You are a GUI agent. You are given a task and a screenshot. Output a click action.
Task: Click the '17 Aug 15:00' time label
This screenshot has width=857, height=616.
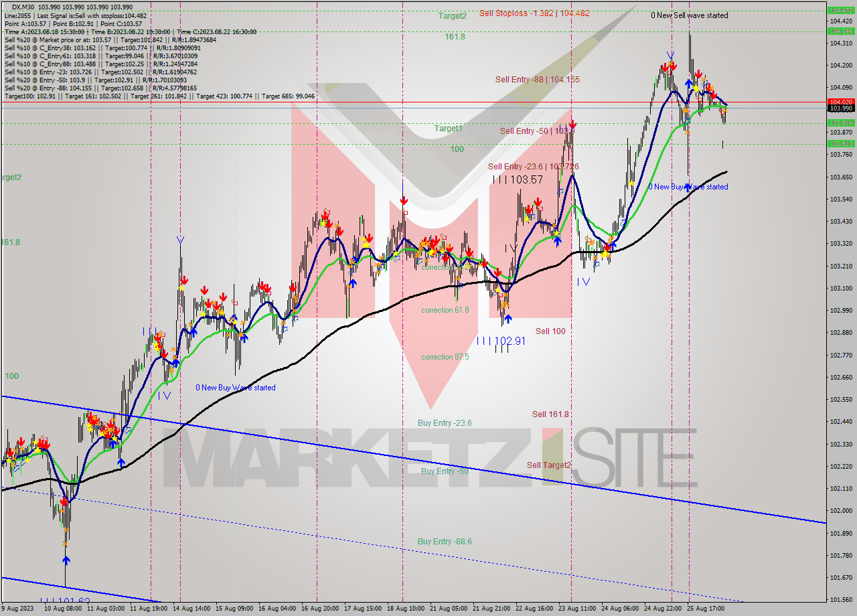pos(364,609)
